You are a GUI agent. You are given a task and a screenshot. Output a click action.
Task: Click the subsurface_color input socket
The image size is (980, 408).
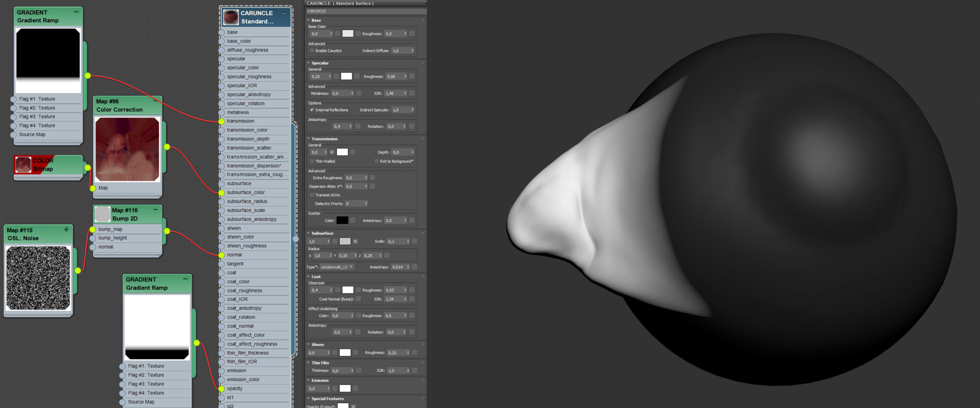[x=221, y=192]
